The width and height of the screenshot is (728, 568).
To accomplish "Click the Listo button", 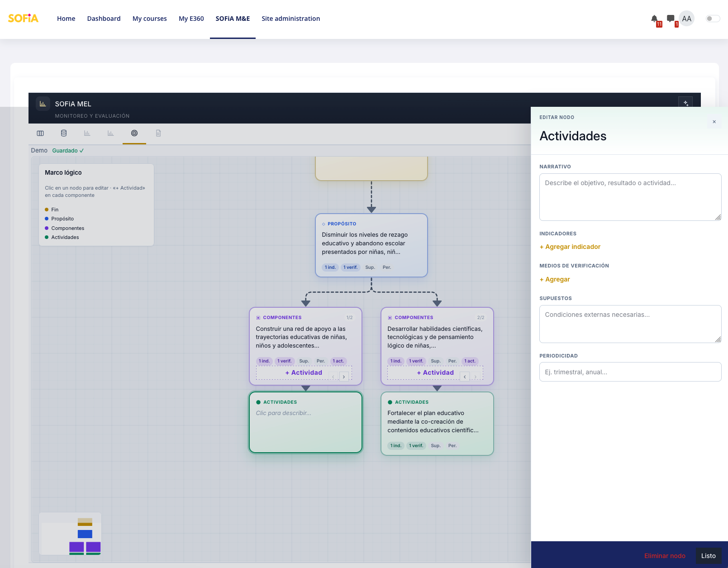I will pos(709,556).
